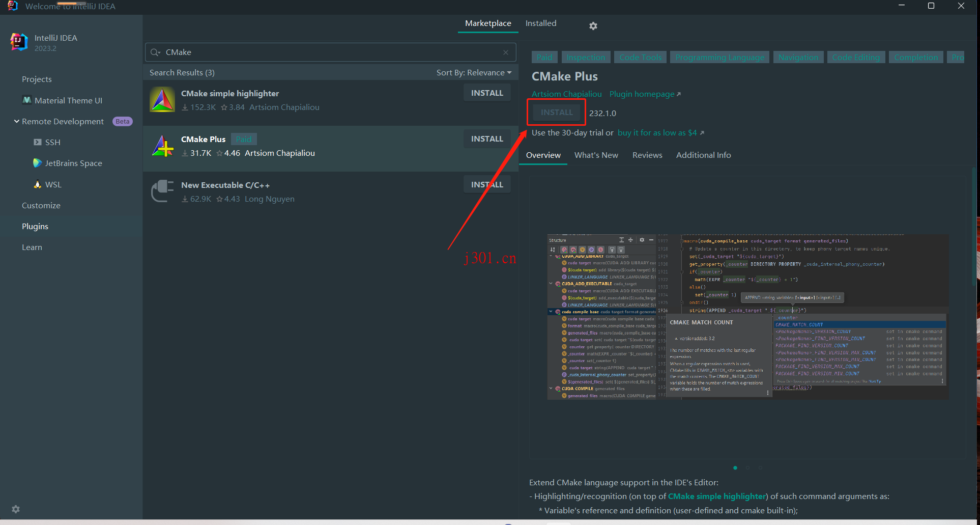980x525 pixels.
Task: Open Artsiom Chapialiou author link in details
Action: pos(566,94)
